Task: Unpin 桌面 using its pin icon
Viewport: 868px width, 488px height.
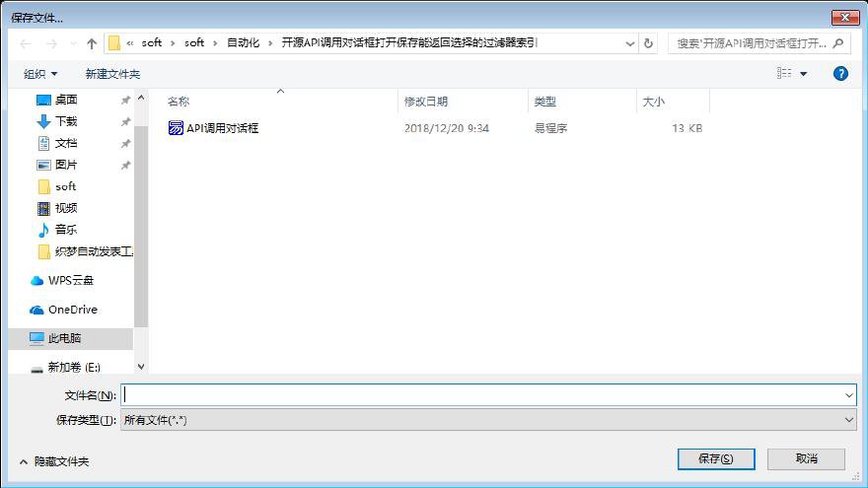Action: [x=125, y=100]
